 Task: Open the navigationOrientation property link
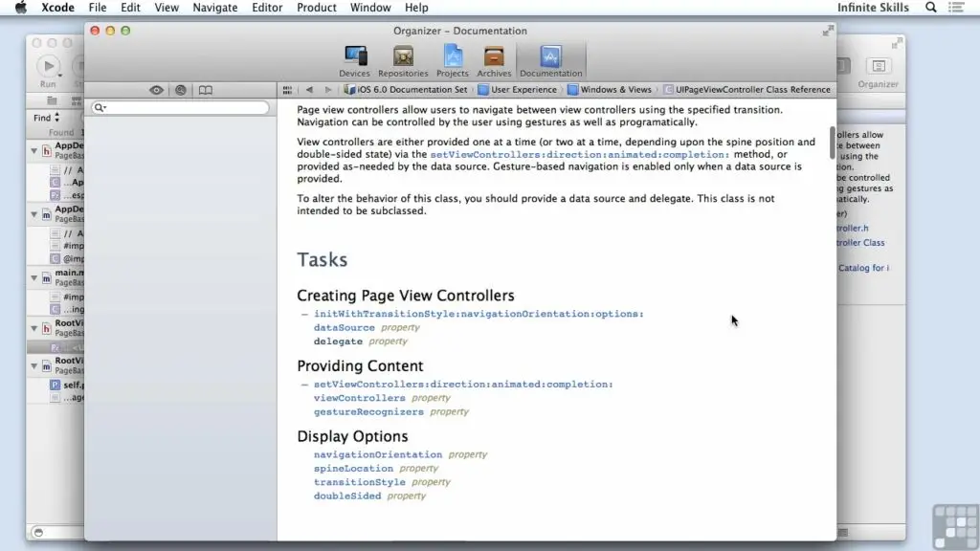click(x=377, y=454)
